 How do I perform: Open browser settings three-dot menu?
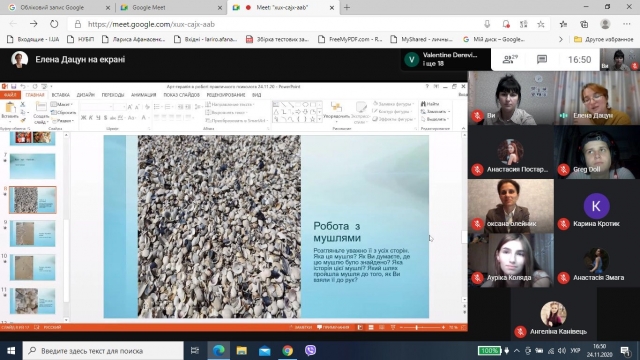(x=627, y=24)
